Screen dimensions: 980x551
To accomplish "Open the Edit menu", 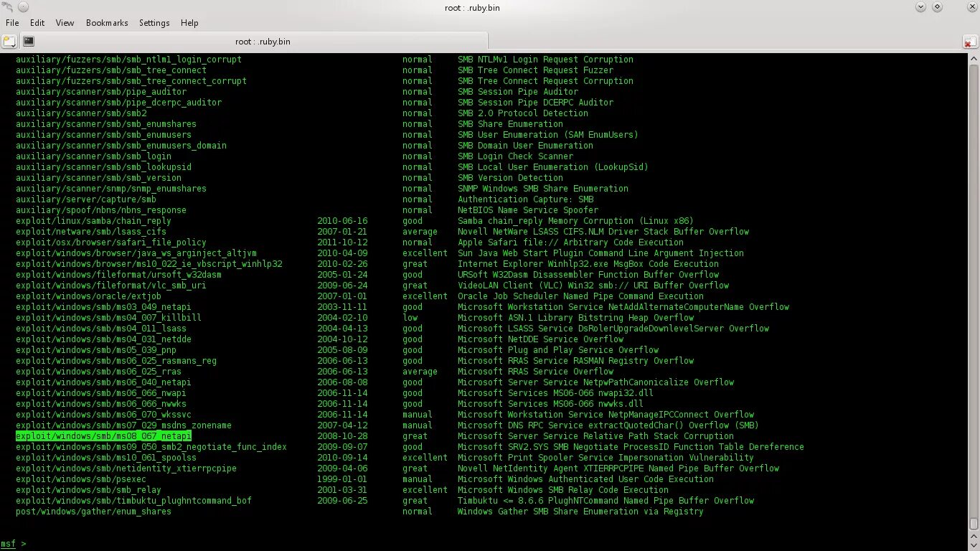I will [37, 23].
